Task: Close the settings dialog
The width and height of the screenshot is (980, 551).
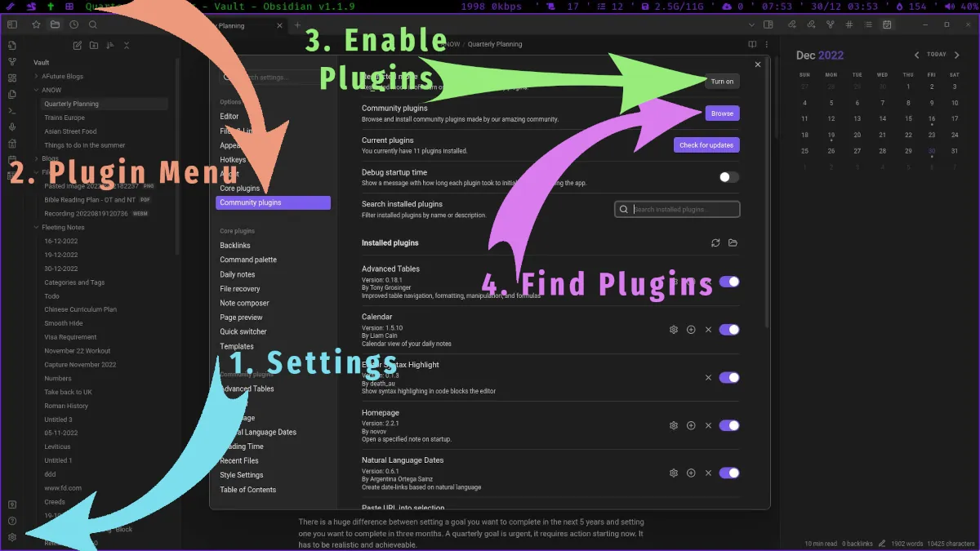Action: tap(758, 64)
